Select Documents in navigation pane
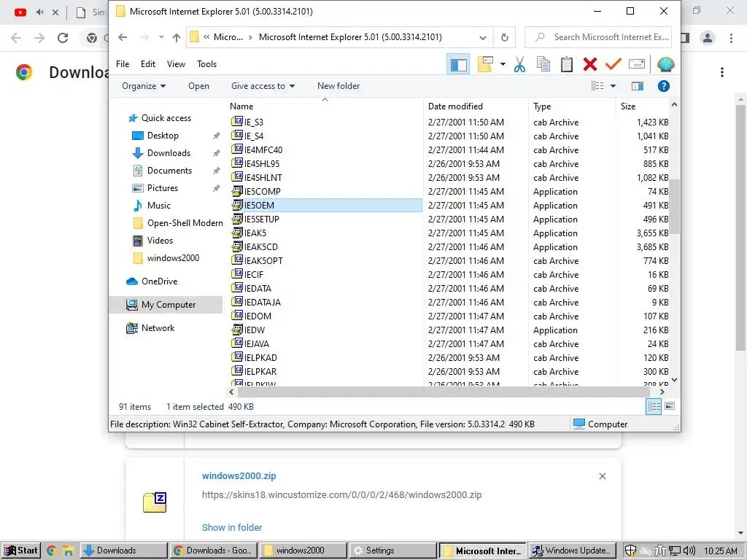Image resolution: width=747 pixels, height=560 pixels. [169, 171]
